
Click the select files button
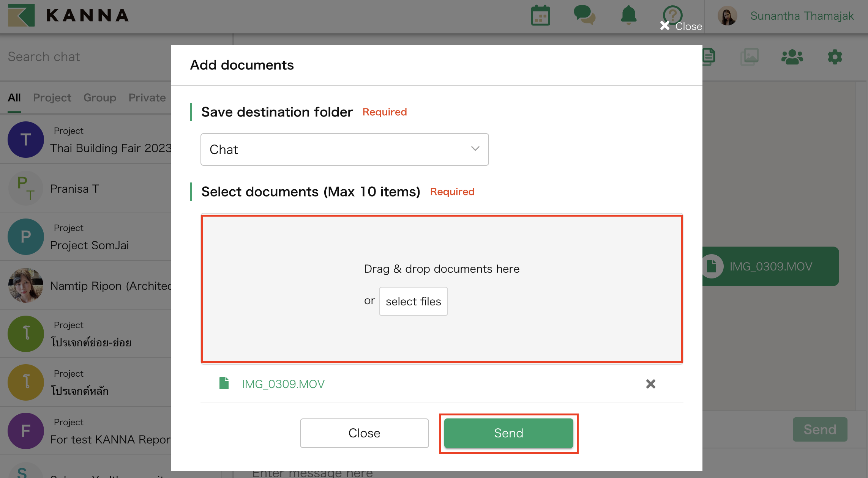tap(413, 301)
